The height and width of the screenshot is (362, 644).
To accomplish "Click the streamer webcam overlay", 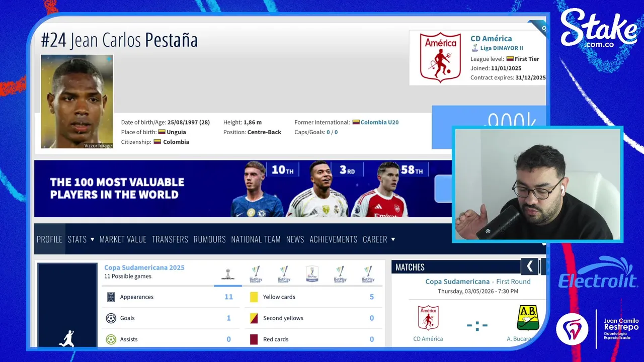I will [537, 185].
